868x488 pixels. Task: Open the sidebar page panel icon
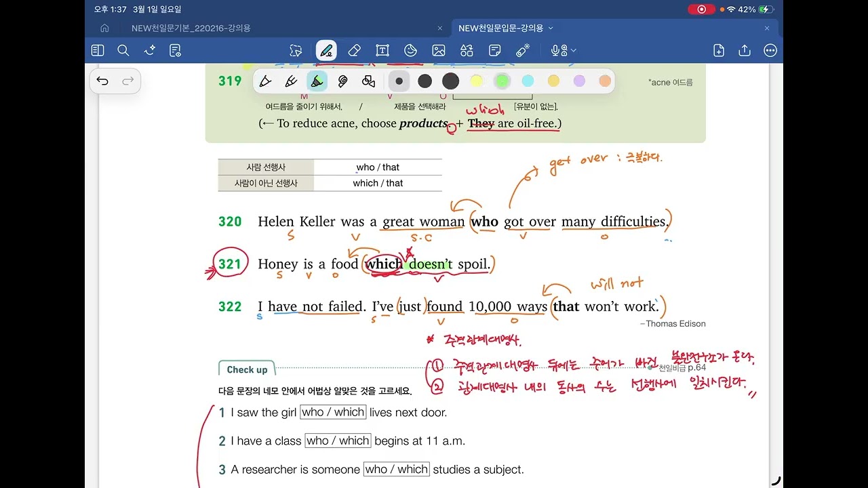coord(98,50)
